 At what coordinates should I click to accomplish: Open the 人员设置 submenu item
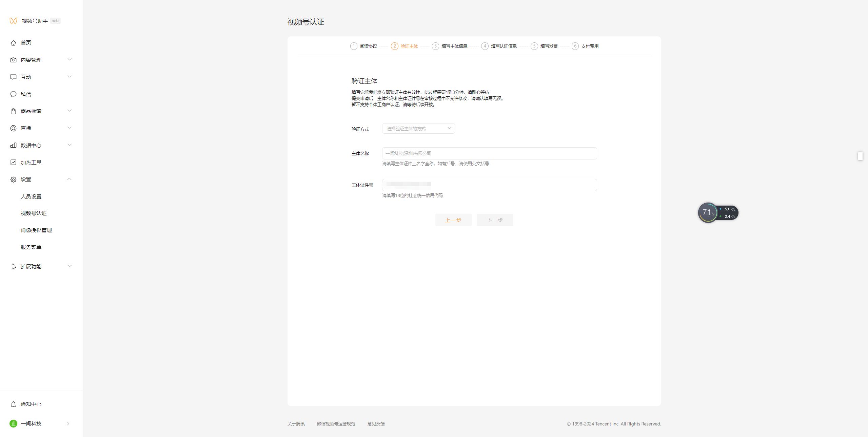(31, 197)
